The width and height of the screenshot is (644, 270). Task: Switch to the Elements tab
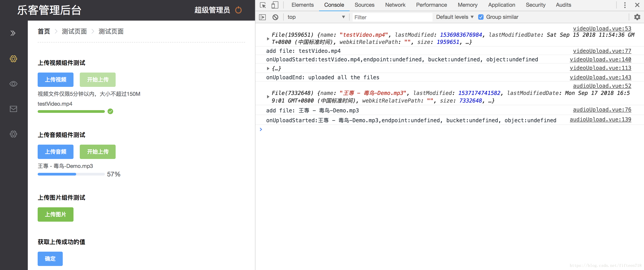tap(302, 5)
